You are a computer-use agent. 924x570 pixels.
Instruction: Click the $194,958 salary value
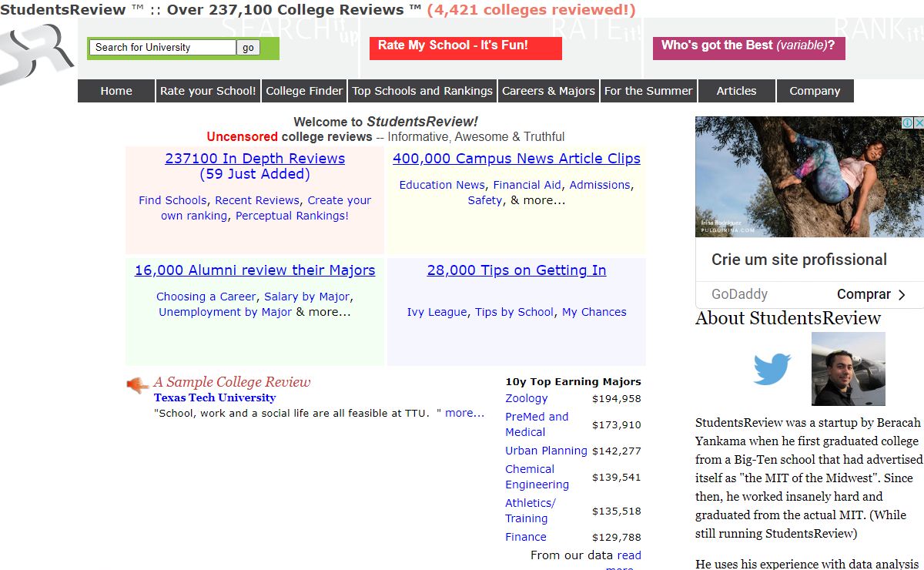click(616, 398)
